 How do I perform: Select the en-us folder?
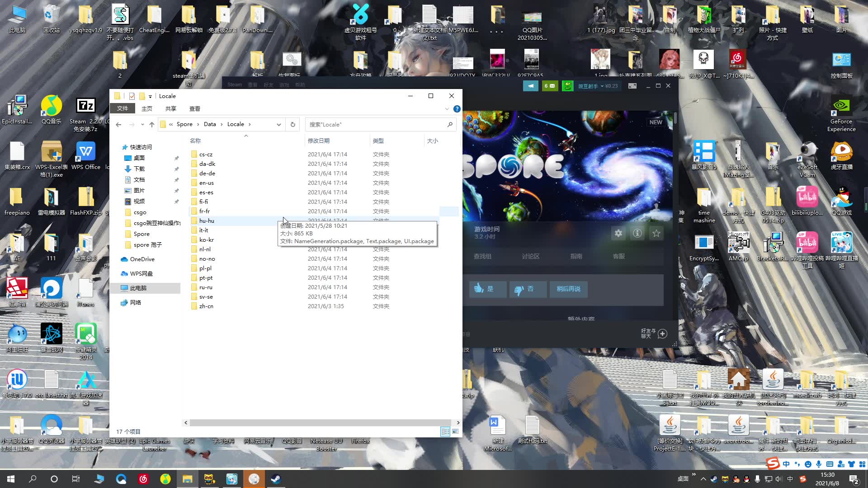pyautogui.click(x=207, y=183)
